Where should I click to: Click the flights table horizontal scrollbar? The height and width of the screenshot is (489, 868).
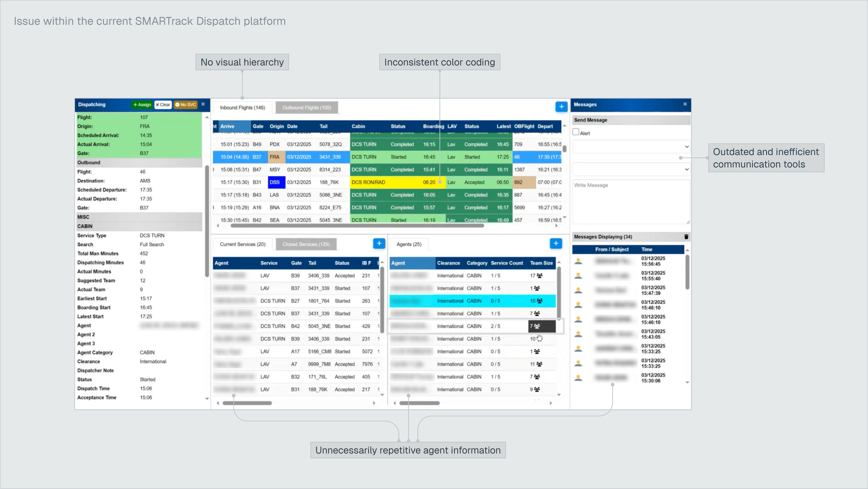(357, 226)
